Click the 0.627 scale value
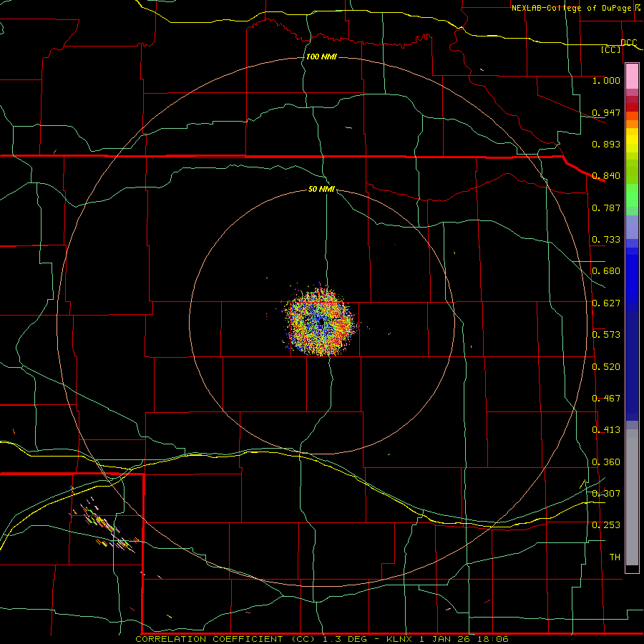The width and height of the screenshot is (644, 644). (x=606, y=303)
